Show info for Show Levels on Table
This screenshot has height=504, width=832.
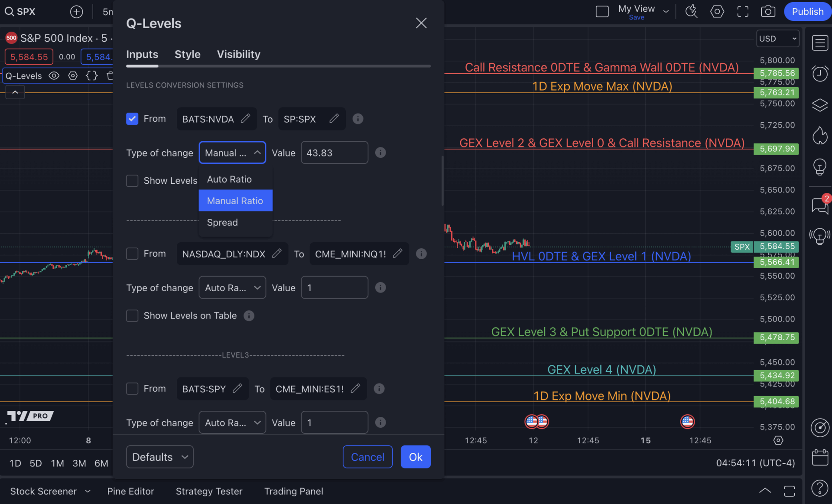pyautogui.click(x=249, y=315)
